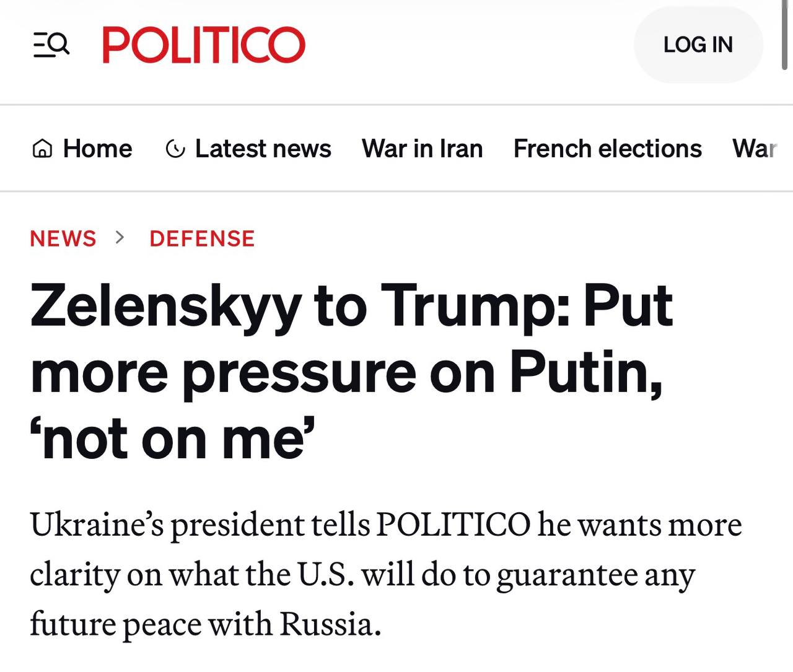Click the breadcrumb chevron after NEWS

coord(120,237)
